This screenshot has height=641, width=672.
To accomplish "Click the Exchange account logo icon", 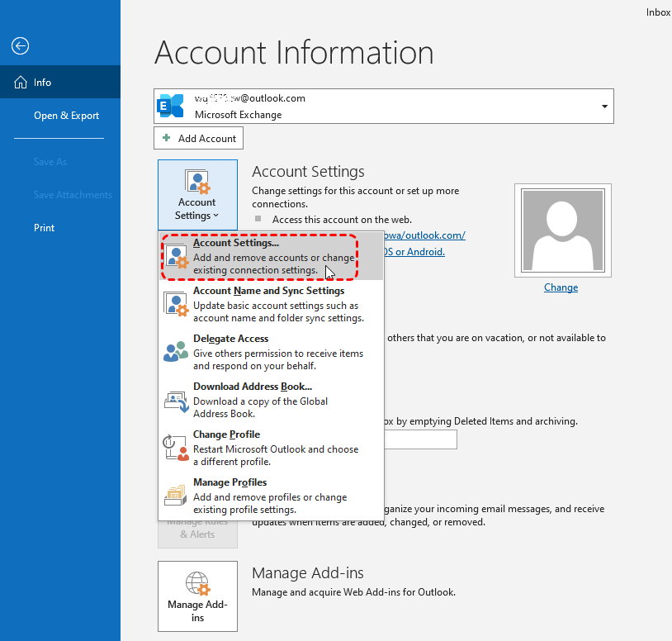I will 172,106.
